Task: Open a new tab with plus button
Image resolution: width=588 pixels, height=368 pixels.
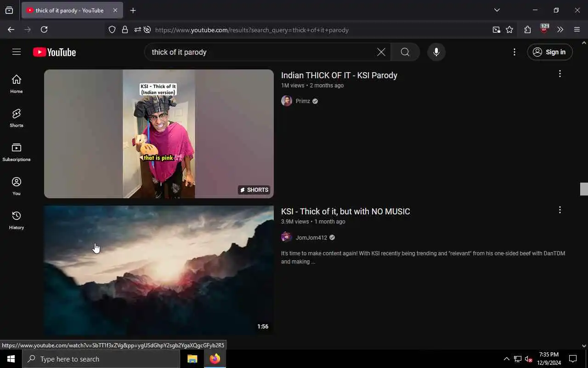Action: pos(133,11)
